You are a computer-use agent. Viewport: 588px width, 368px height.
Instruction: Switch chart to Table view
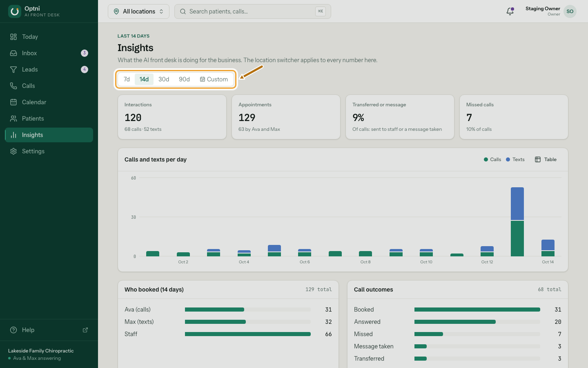click(546, 159)
